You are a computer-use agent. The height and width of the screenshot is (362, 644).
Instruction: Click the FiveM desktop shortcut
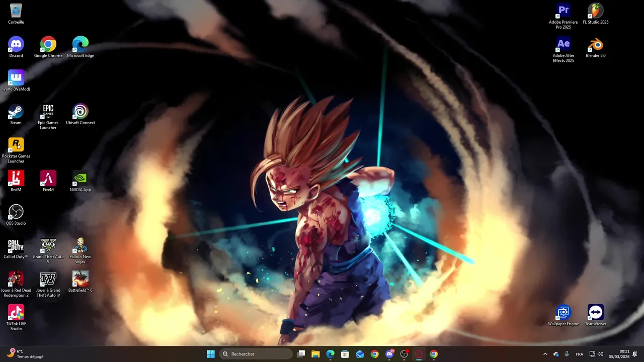click(x=48, y=181)
